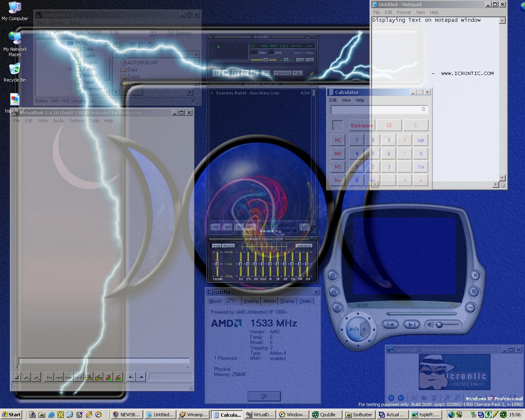Pause playback in Winamp
The height and width of the screenshot is (420, 525).
tap(235, 73)
